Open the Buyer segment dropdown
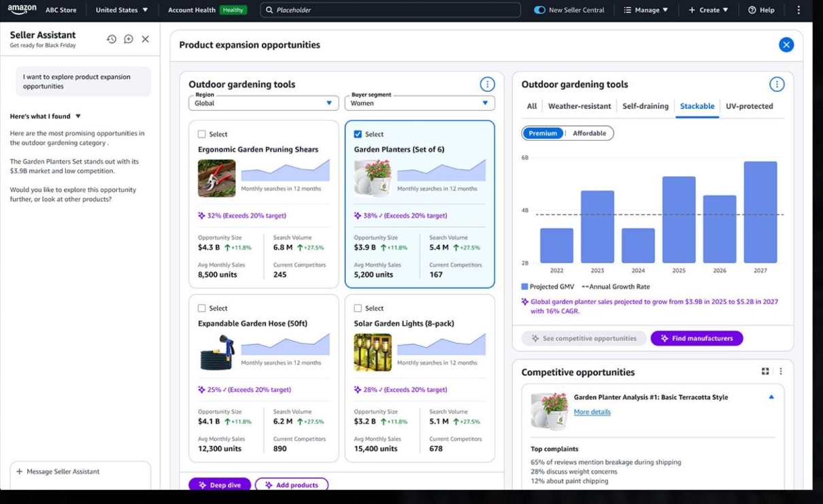 419,103
